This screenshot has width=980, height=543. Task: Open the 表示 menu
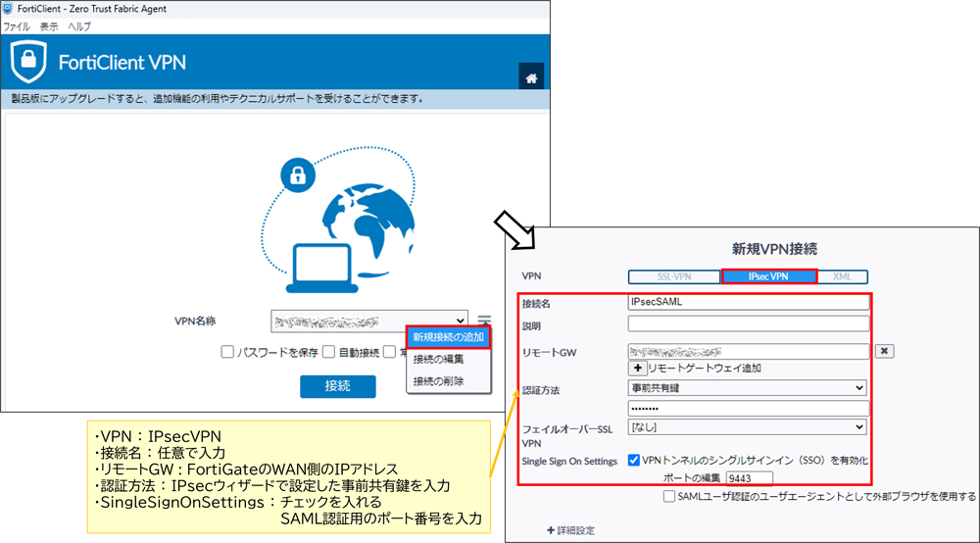(x=49, y=26)
